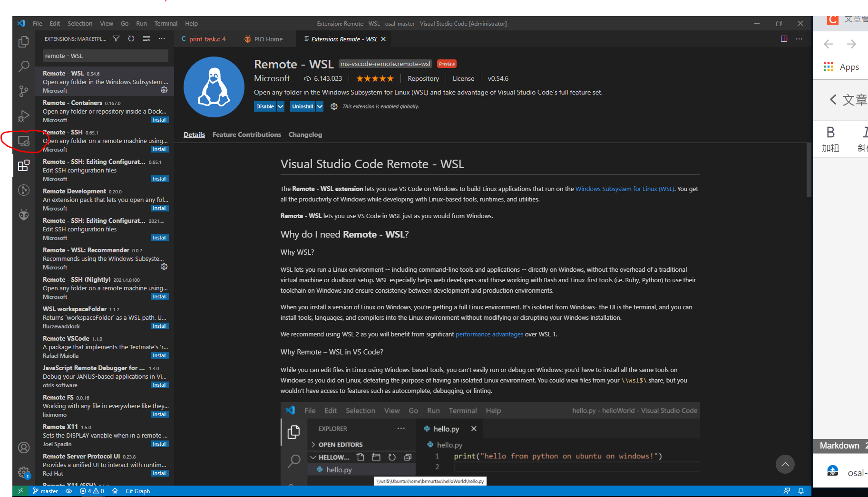
Task: Open the PlatformIO alien icon
Action: pyautogui.click(x=23, y=215)
